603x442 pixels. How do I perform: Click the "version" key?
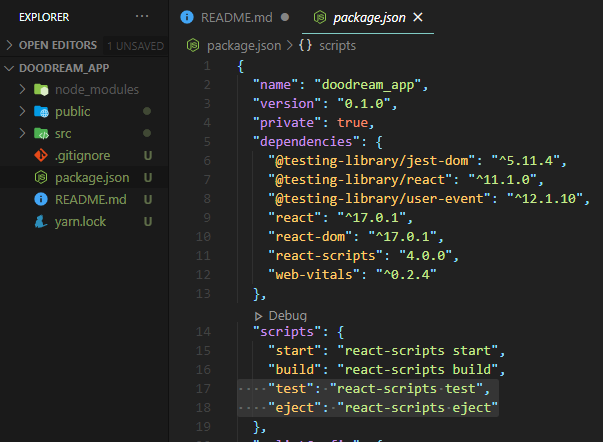[x=287, y=103]
